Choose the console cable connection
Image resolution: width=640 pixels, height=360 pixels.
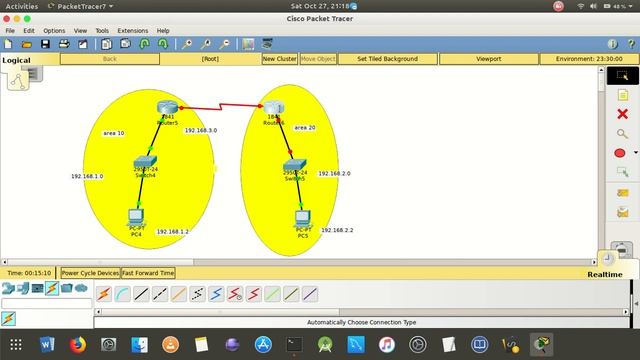point(123,294)
